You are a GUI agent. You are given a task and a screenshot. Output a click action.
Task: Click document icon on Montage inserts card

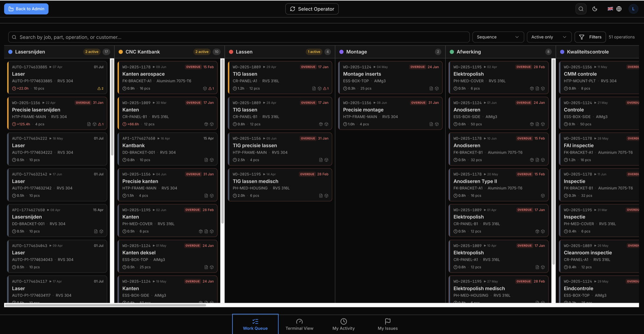point(431,89)
